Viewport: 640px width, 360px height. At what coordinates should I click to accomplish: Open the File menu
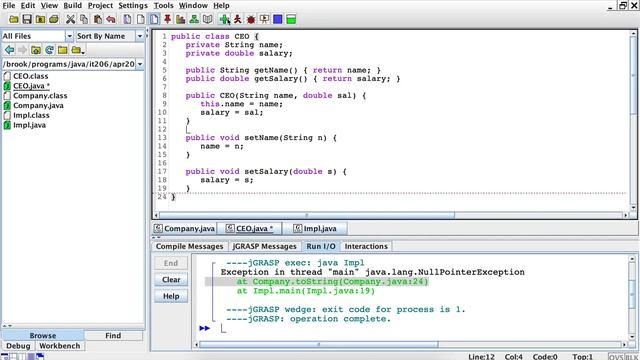[x=9, y=5]
